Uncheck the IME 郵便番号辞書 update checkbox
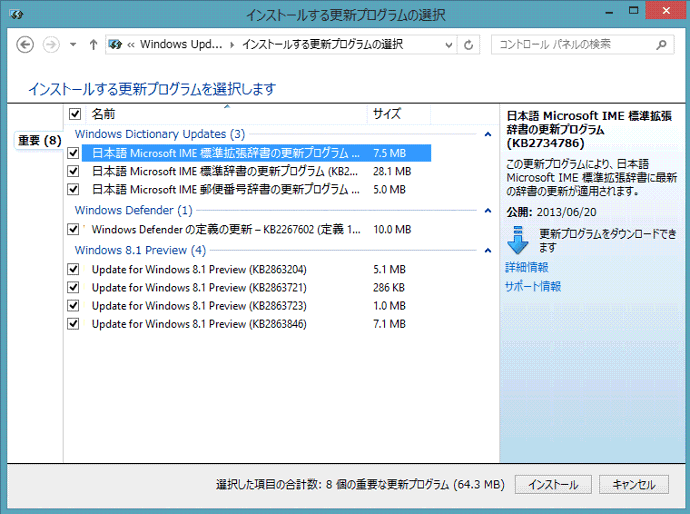Image resolution: width=690 pixels, height=514 pixels. 73,190
